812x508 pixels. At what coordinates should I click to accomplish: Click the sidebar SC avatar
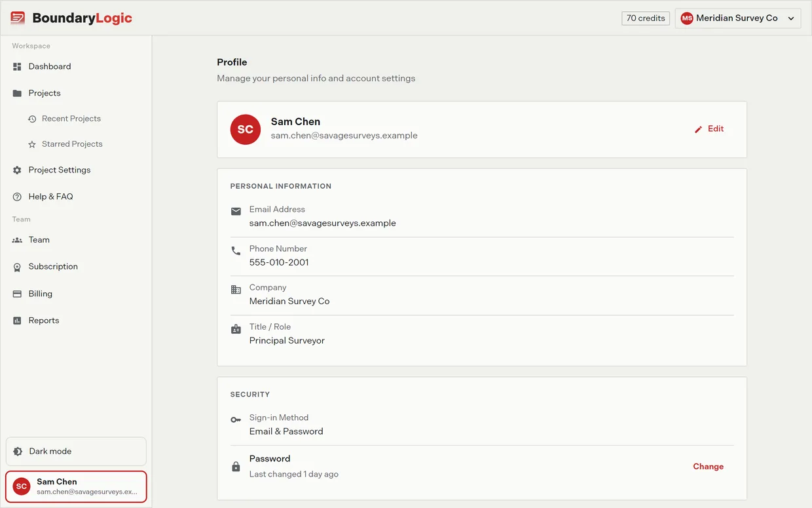22,486
